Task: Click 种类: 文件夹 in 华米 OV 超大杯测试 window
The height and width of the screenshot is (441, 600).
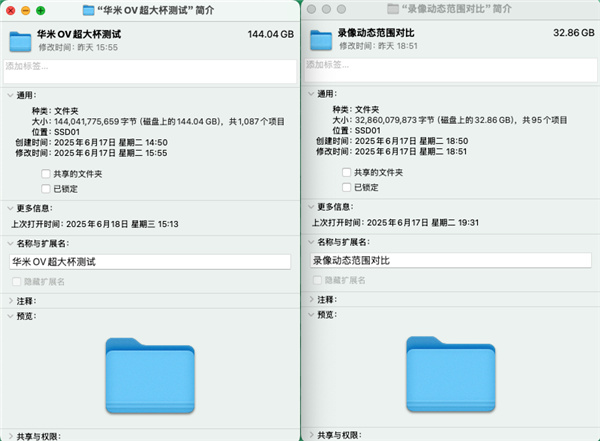Action: (x=55, y=111)
